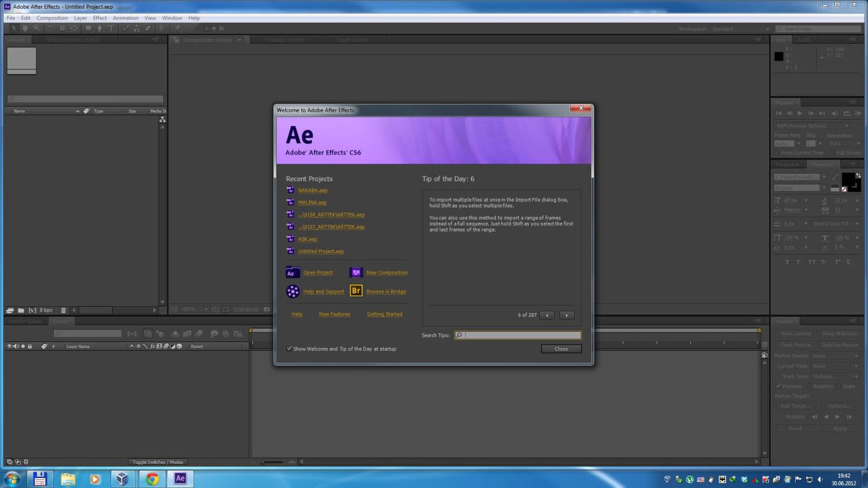This screenshot has height=488, width=868.
Task: Toggle loop option in Preview panel
Action: [847, 113]
